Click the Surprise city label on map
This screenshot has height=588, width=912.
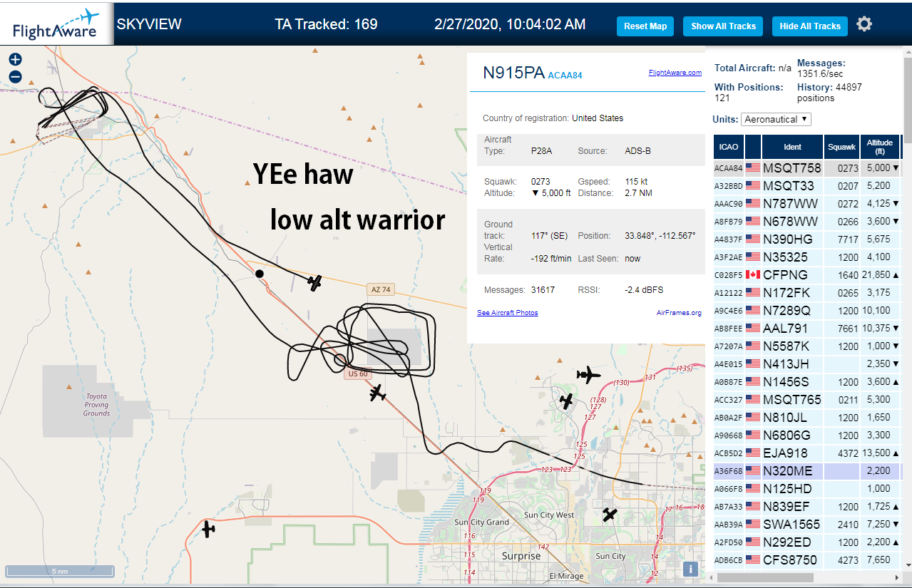(x=521, y=556)
